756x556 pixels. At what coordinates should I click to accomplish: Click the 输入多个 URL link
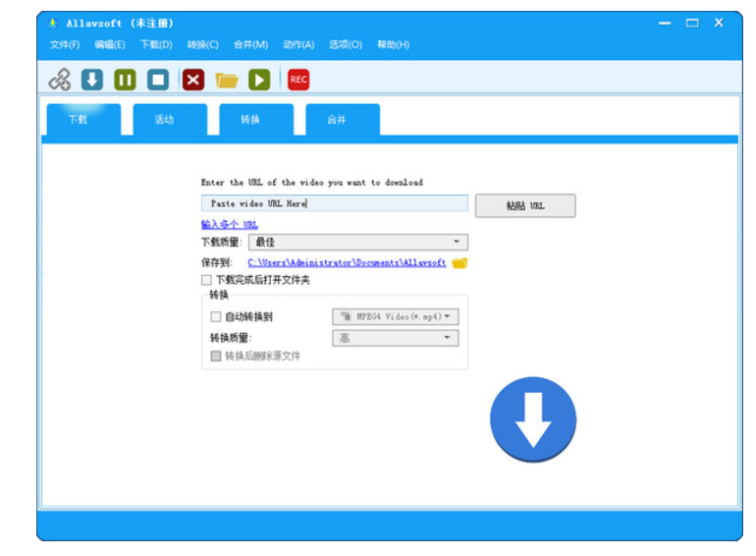pos(230,225)
